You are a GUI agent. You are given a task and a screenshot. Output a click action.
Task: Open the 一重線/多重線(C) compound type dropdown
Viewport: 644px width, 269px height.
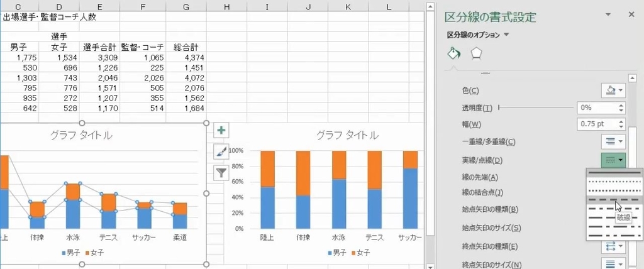coord(613,141)
